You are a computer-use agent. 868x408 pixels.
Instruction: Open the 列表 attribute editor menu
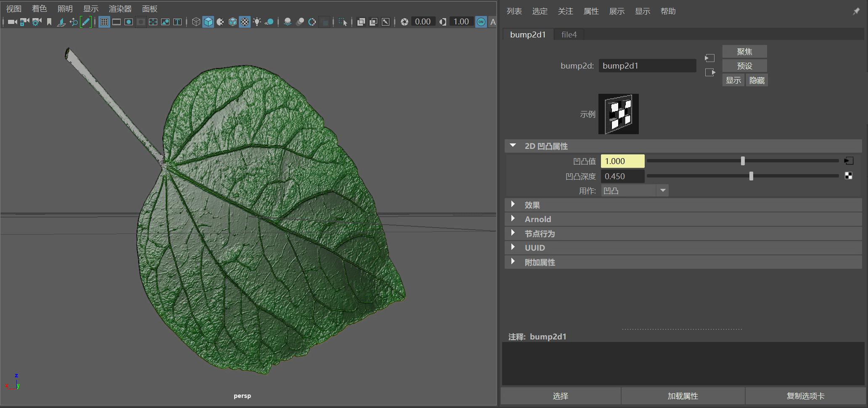[514, 11]
